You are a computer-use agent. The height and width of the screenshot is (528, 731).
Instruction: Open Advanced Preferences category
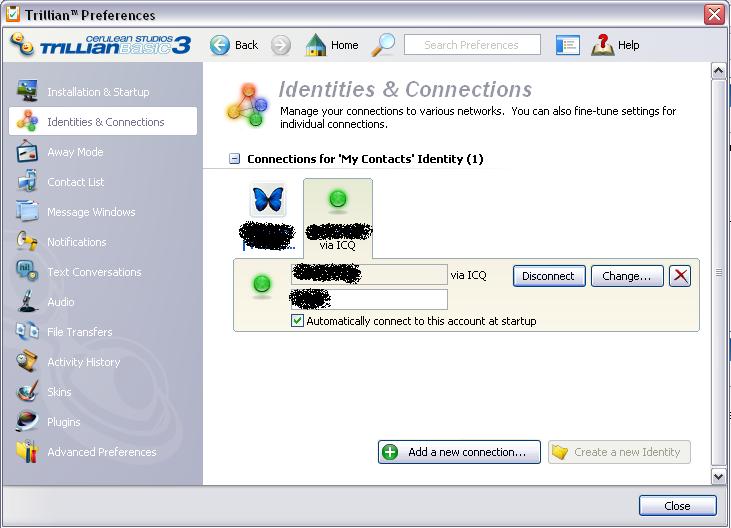pos(103,451)
